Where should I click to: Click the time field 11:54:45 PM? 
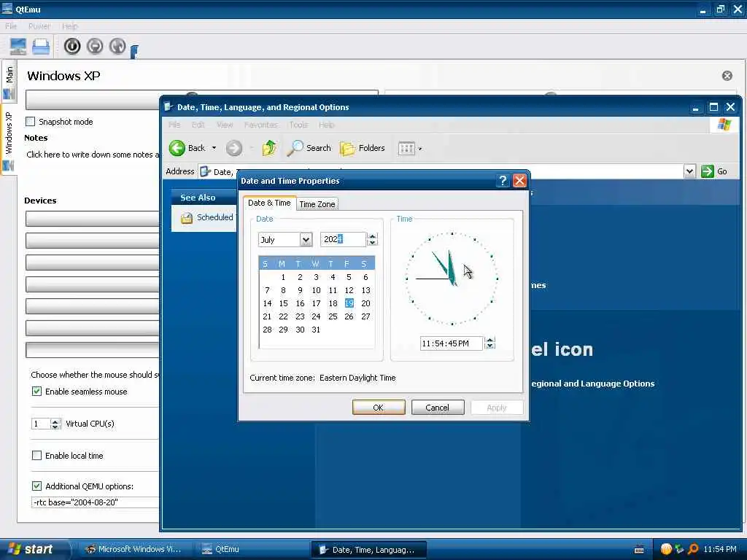(451, 343)
